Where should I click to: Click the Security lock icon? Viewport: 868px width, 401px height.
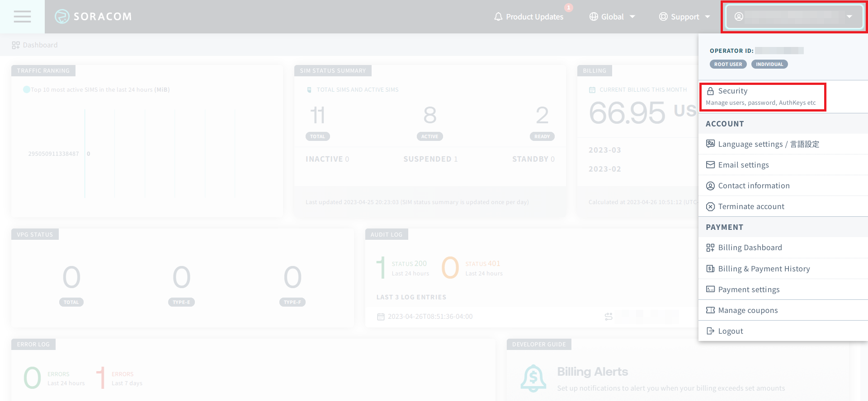point(710,91)
